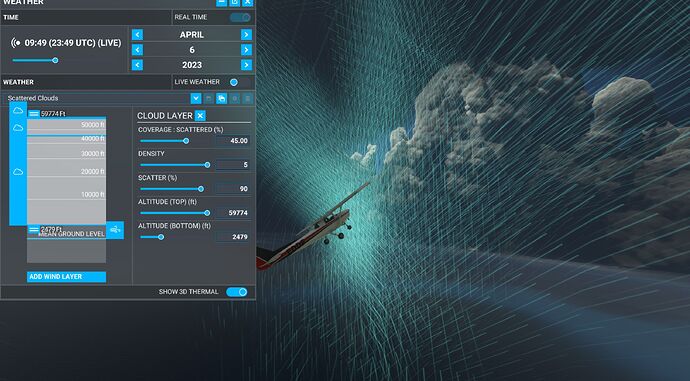Click the Cloud Layer heading

(x=165, y=116)
